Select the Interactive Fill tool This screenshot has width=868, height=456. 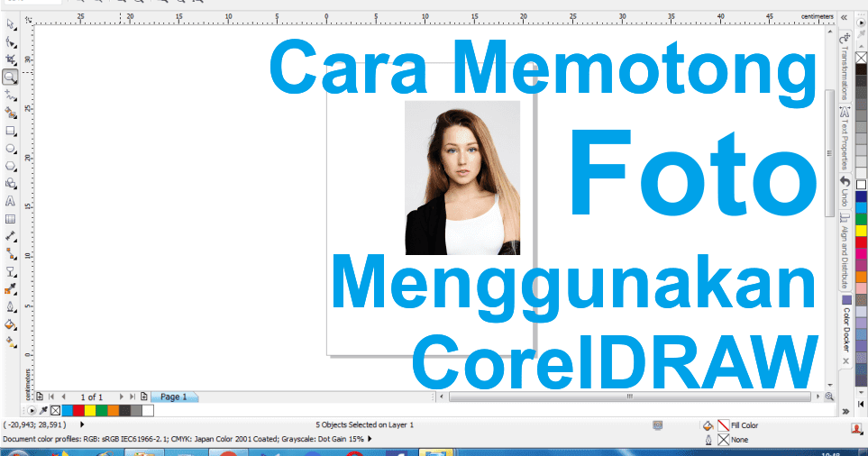click(x=10, y=342)
